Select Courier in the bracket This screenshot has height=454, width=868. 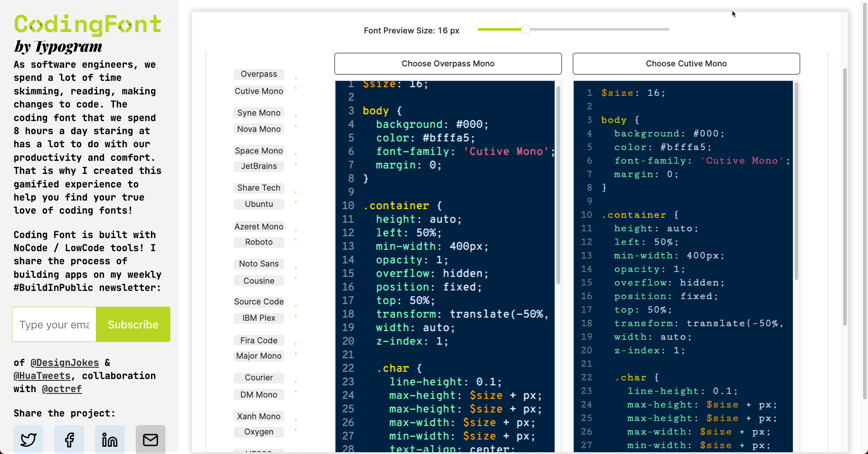coord(259,378)
